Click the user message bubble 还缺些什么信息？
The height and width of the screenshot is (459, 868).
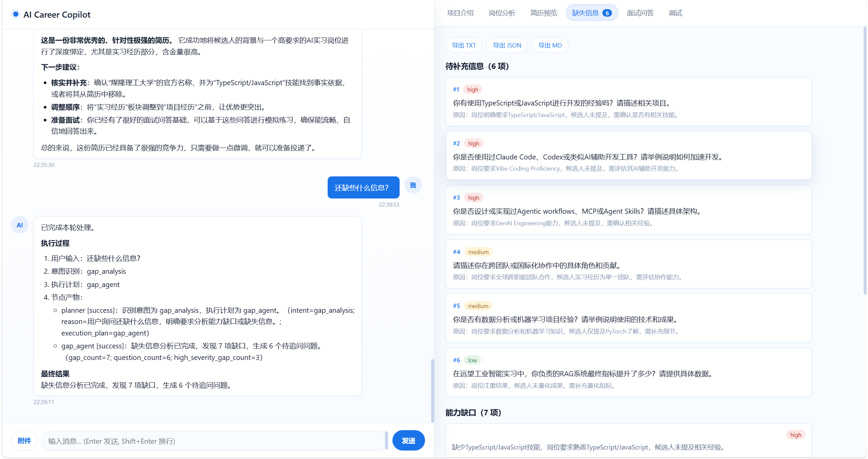pyautogui.click(x=363, y=187)
